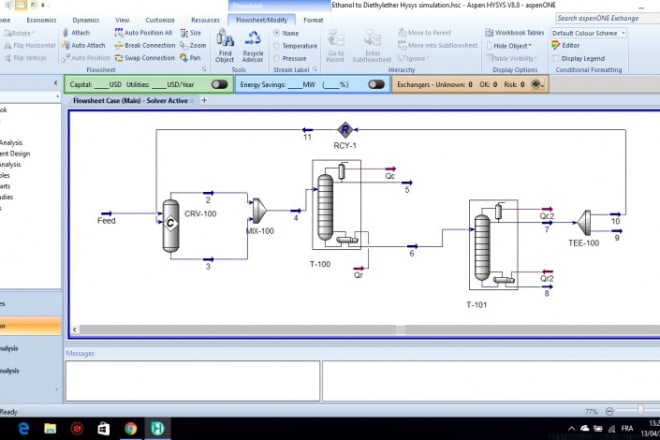
Task: Open the View ribbon tab
Action: coord(122,20)
